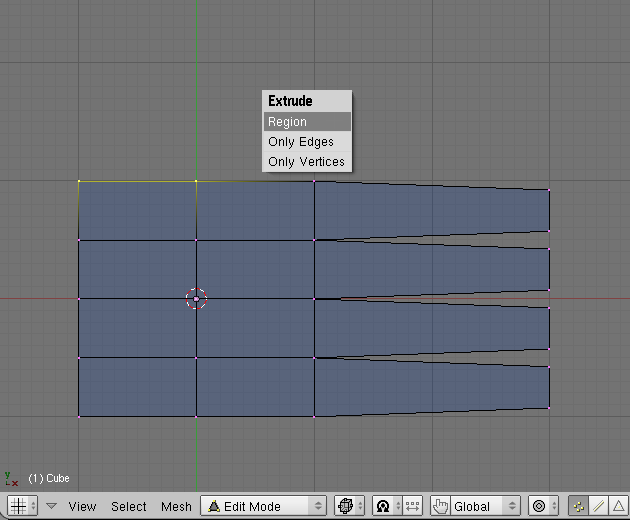Open the Edit Mode dropdown
Viewport: 630px width, 520px height.
click(x=264, y=506)
